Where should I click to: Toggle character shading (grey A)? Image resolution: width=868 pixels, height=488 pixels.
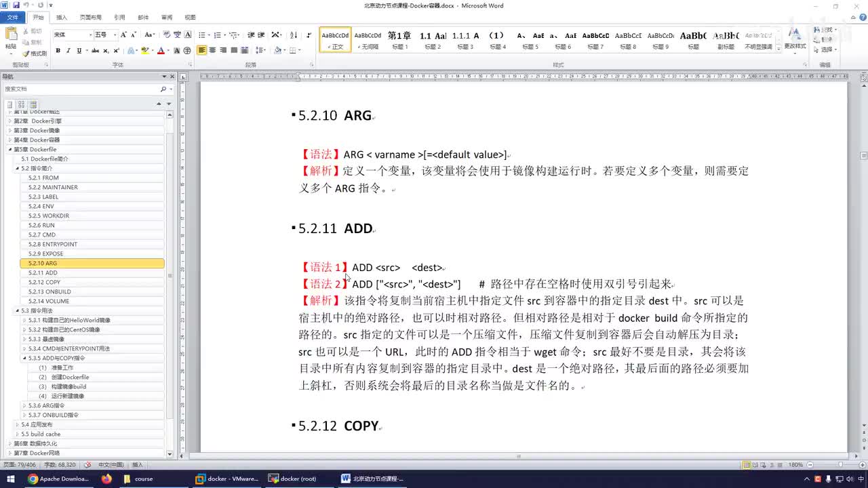click(x=176, y=50)
